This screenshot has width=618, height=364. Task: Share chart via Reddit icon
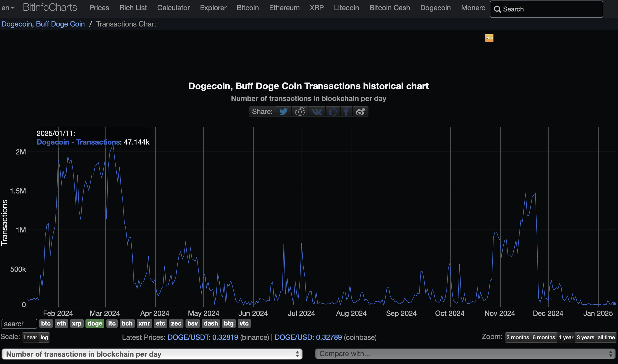click(x=300, y=112)
